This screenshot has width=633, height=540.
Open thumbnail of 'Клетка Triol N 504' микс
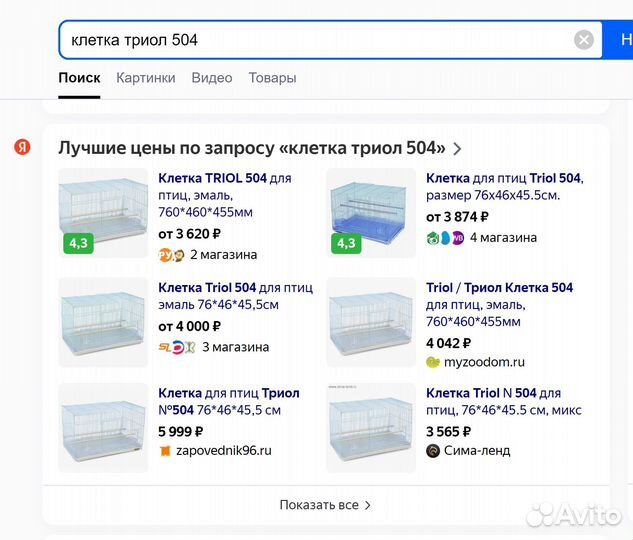371,428
